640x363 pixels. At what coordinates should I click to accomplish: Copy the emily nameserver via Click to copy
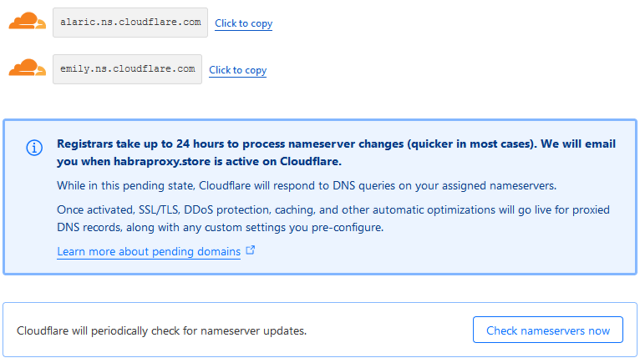238,70
